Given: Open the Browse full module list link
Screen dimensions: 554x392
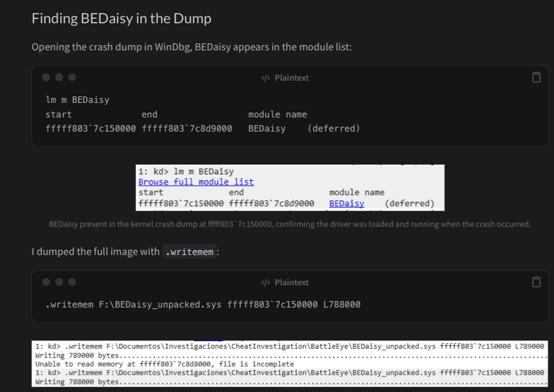Looking at the screenshot, I should click(196, 182).
